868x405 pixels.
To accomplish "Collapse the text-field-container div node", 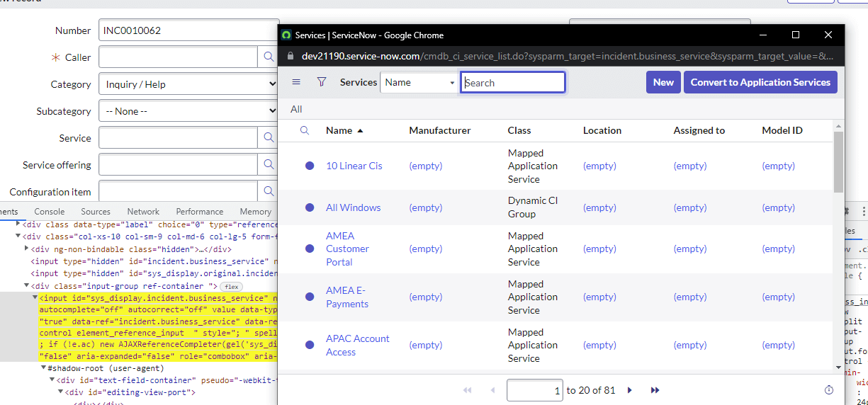I will pos(52,380).
